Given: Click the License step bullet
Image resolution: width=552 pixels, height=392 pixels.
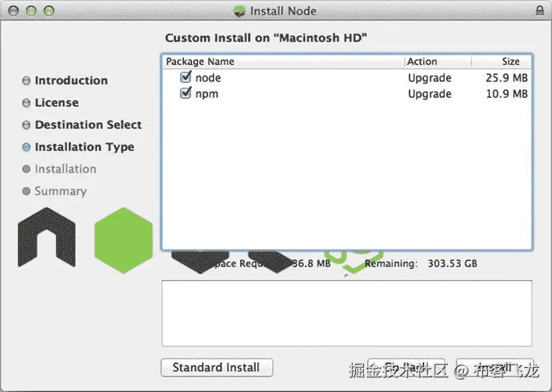Looking at the screenshot, I should click(26, 103).
